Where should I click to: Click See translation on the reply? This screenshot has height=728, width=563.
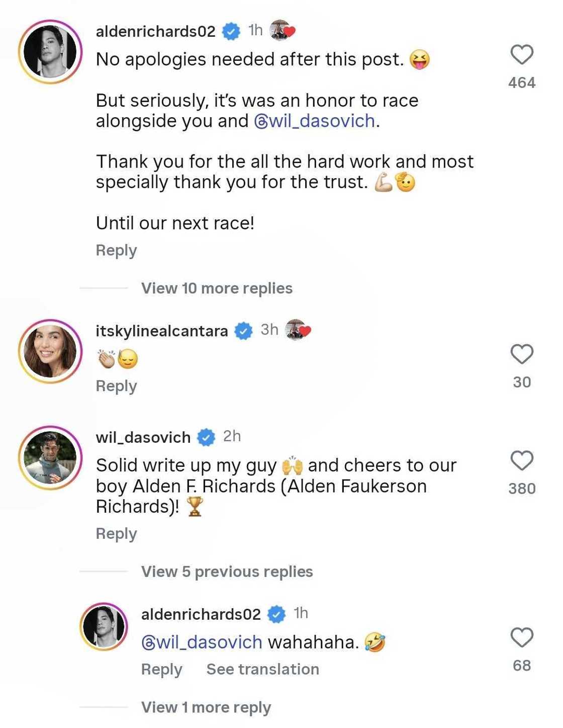[262, 669]
